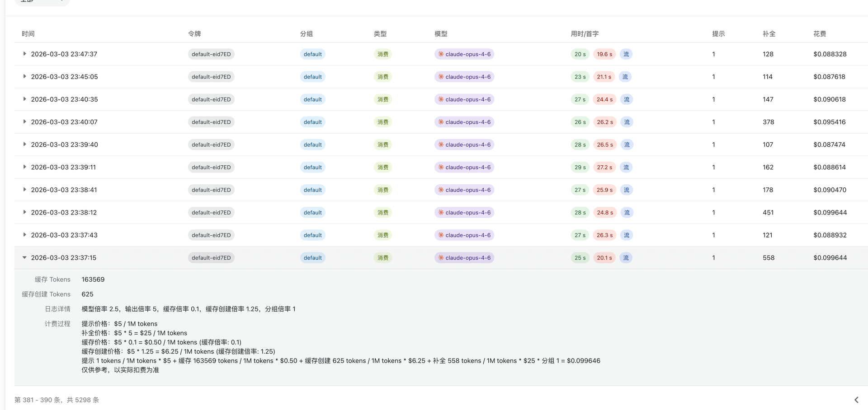
Task: Go to the previous page with the chevron
Action: point(856,400)
